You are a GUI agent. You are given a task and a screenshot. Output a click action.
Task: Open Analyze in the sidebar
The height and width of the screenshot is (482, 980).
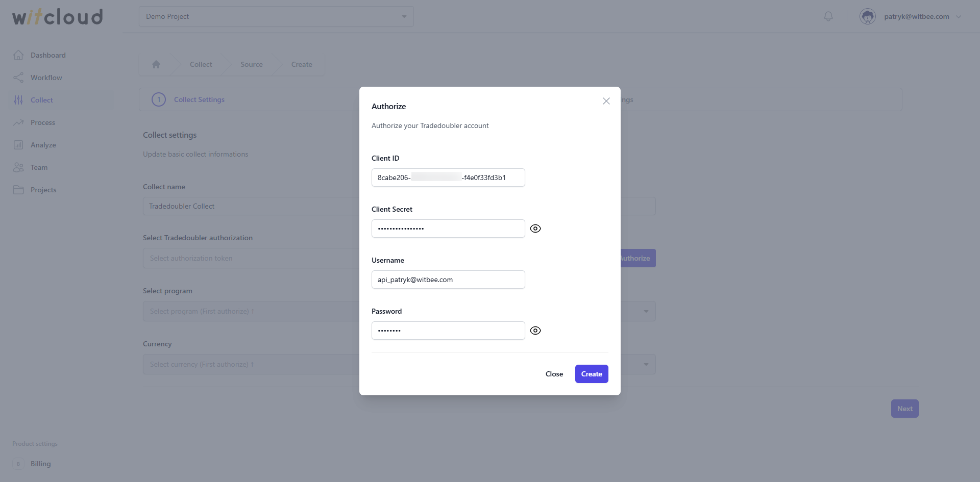[43, 145]
